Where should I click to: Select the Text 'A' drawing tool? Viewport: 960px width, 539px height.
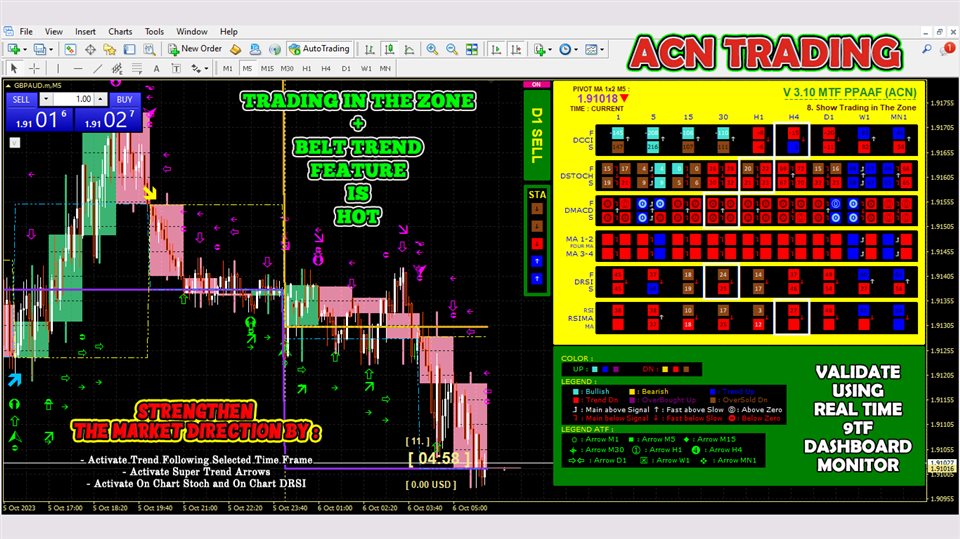pyautogui.click(x=156, y=69)
